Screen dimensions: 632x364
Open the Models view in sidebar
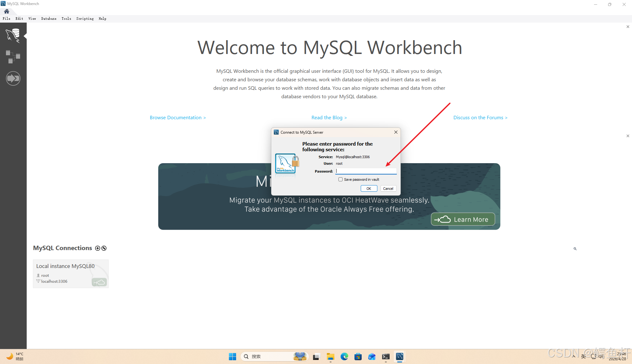(x=13, y=57)
